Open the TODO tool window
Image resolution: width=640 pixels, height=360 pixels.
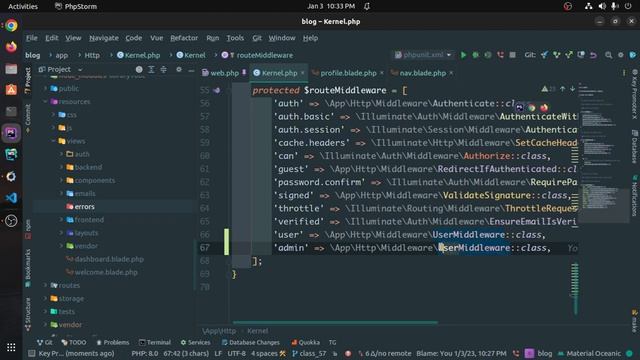click(x=74, y=342)
